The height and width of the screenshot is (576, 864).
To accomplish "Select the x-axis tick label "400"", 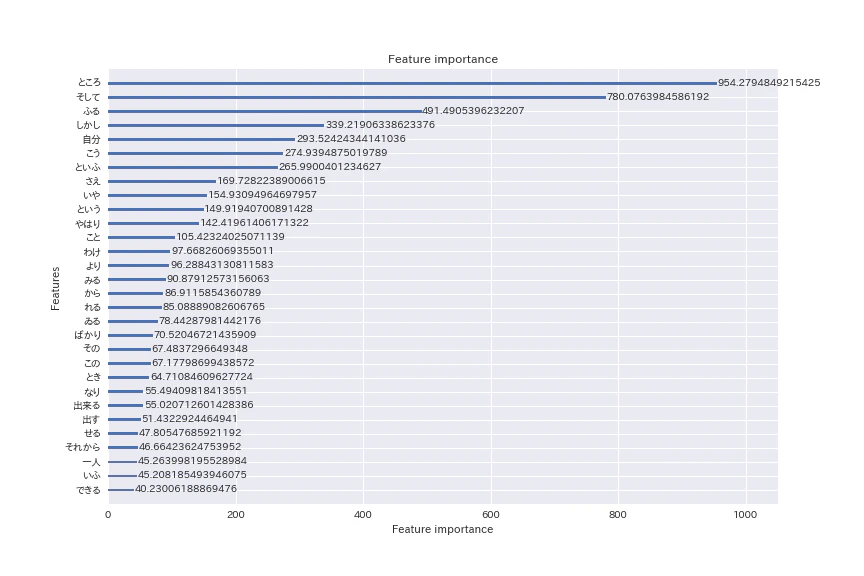I will point(363,515).
